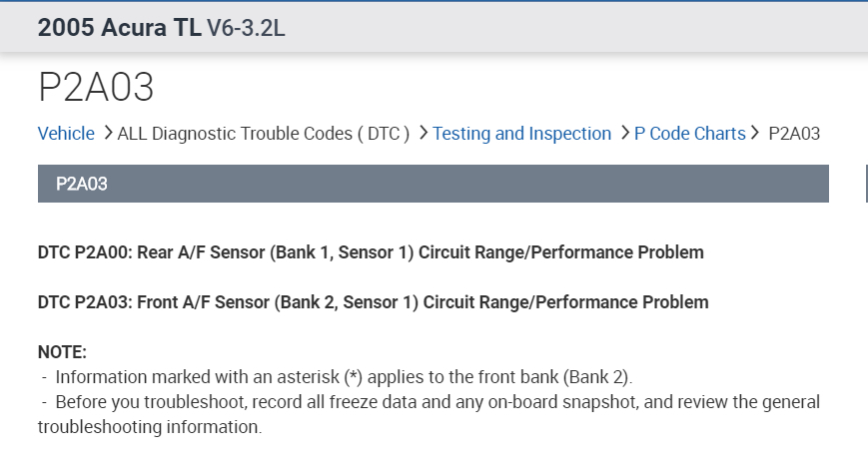Click the large P2A03 page heading
Image resolution: width=868 pixels, height=464 pixels.
click(96, 88)
